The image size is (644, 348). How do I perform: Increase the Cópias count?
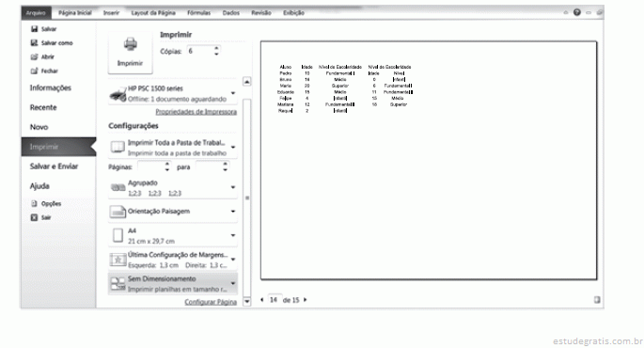pos(216,48)
